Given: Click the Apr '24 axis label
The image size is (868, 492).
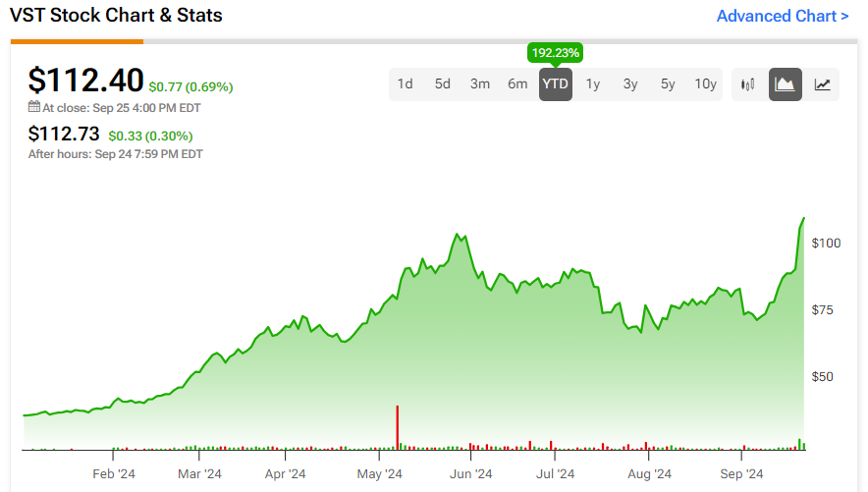Looking at the screenshot, I should click(285, 474).
